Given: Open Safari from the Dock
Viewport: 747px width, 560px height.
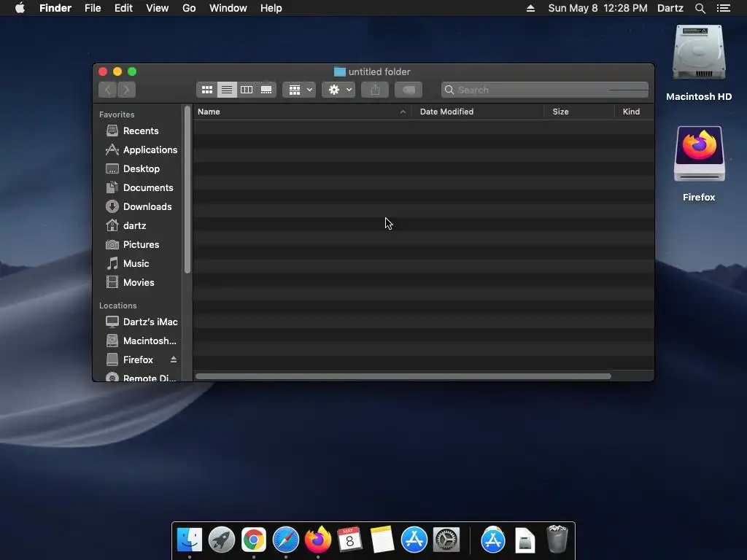Looking at the screenshot, I should pyautogui.click(x=286, y=540).
